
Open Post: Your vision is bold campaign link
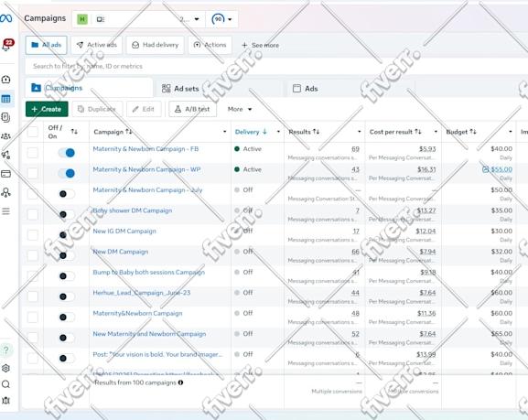coord(157,354)
